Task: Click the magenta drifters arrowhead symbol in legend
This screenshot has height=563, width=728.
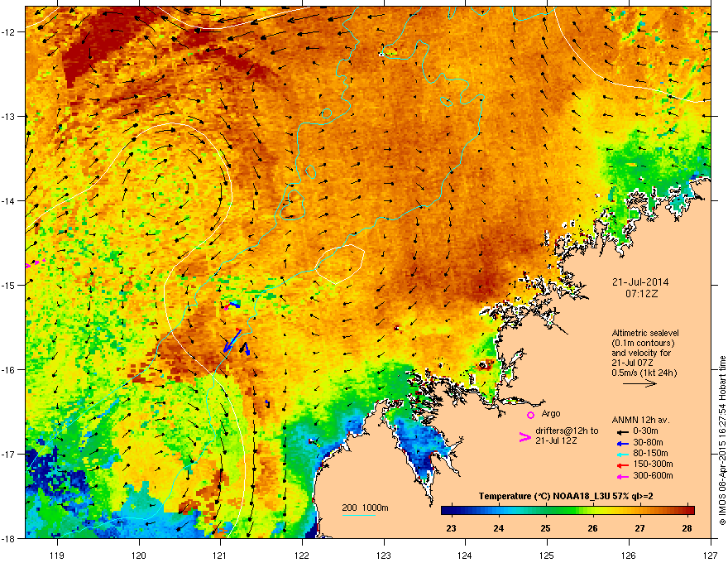Action: point(524,437)
